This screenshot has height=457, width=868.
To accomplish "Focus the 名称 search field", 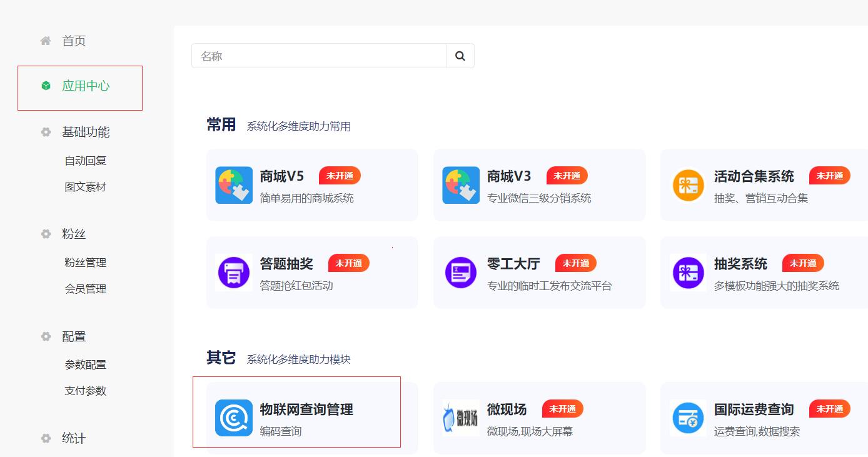I will 319,56.
